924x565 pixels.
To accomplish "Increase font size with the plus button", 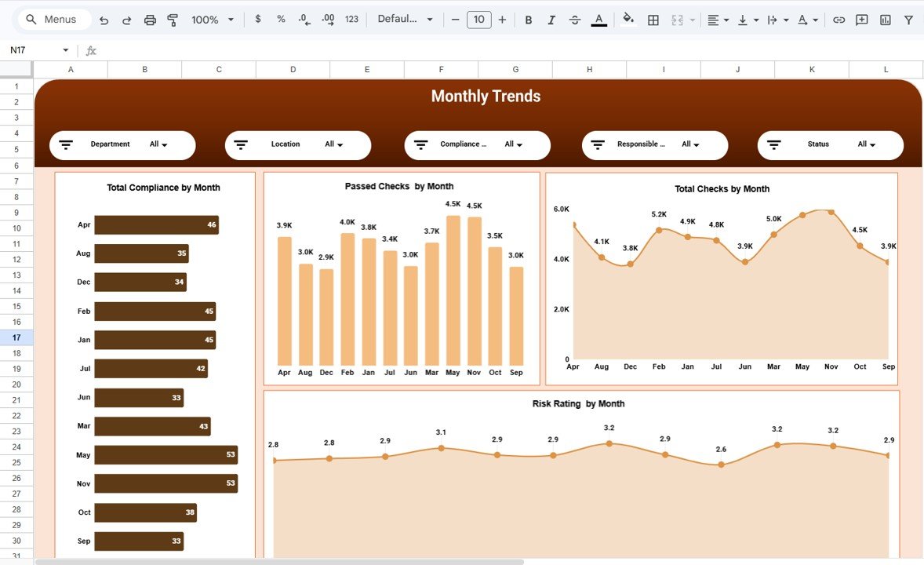I will [x=502, y=19].
